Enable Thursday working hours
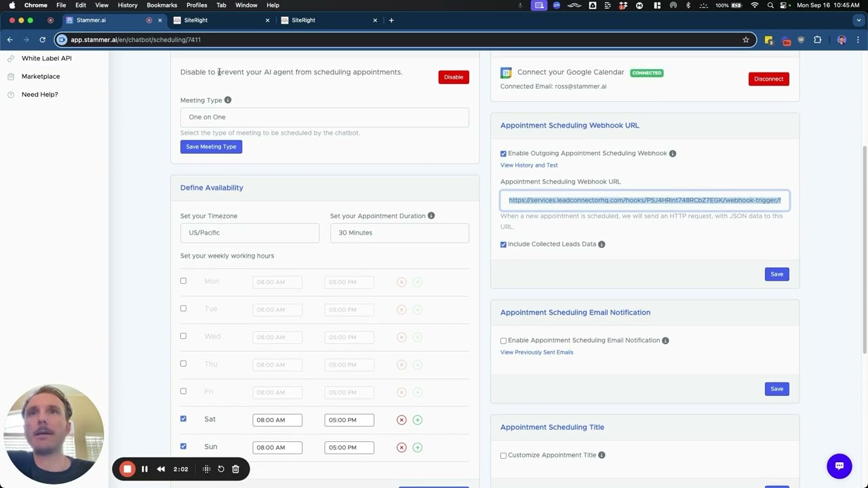Screen dimensions: 868x488 (x=183, y=363)
